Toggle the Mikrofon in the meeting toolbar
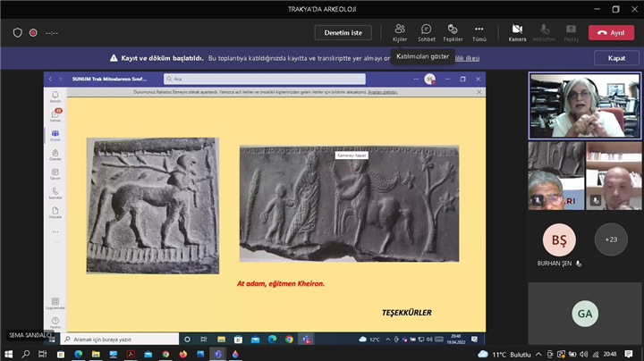 pos(544,33)
